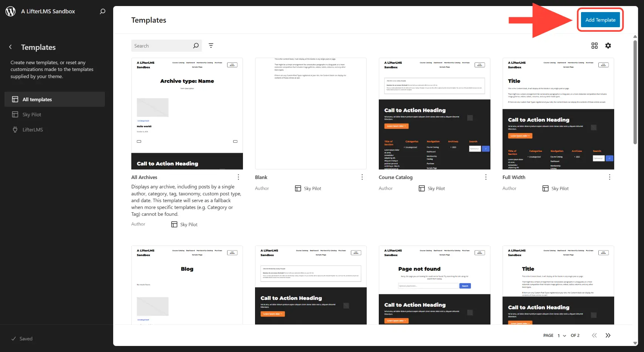Filter templates by Sky Pilot
This screenshot has height=352, width=644.
tap(32, 114)
